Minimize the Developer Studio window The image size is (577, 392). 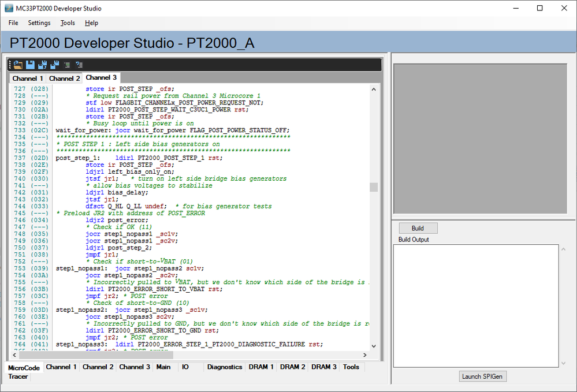click(x=516, y=8)
